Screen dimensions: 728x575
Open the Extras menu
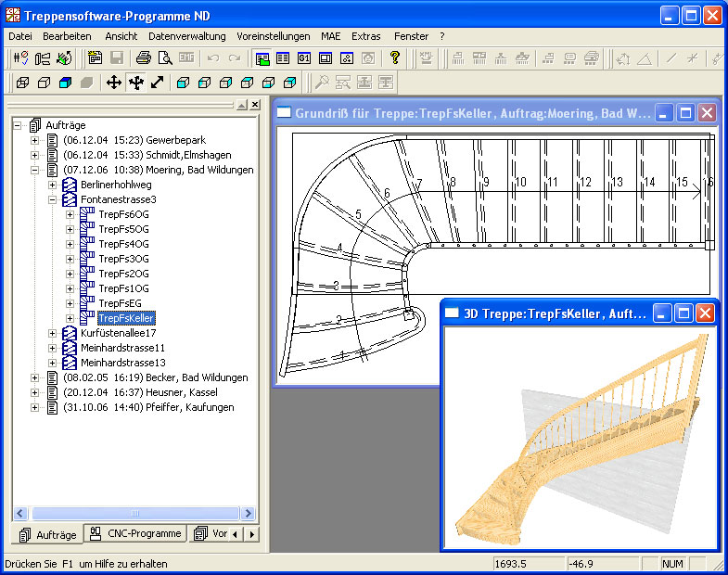coord(366,36)
